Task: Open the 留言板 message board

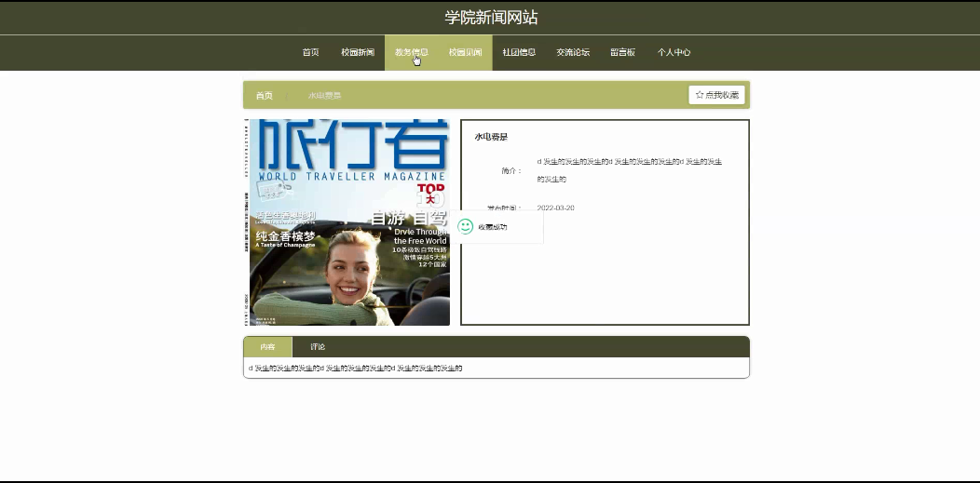Action: click(x=622, y=52)
